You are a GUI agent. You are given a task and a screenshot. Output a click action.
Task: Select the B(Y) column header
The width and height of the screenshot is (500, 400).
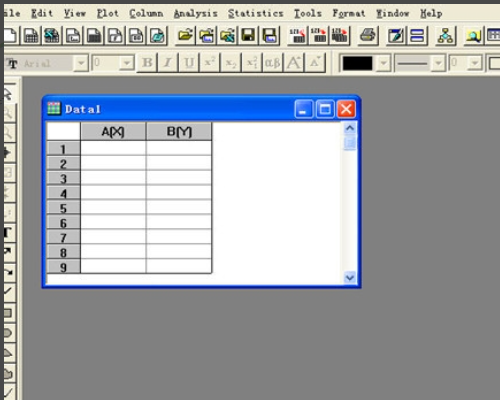pos(179,131)
